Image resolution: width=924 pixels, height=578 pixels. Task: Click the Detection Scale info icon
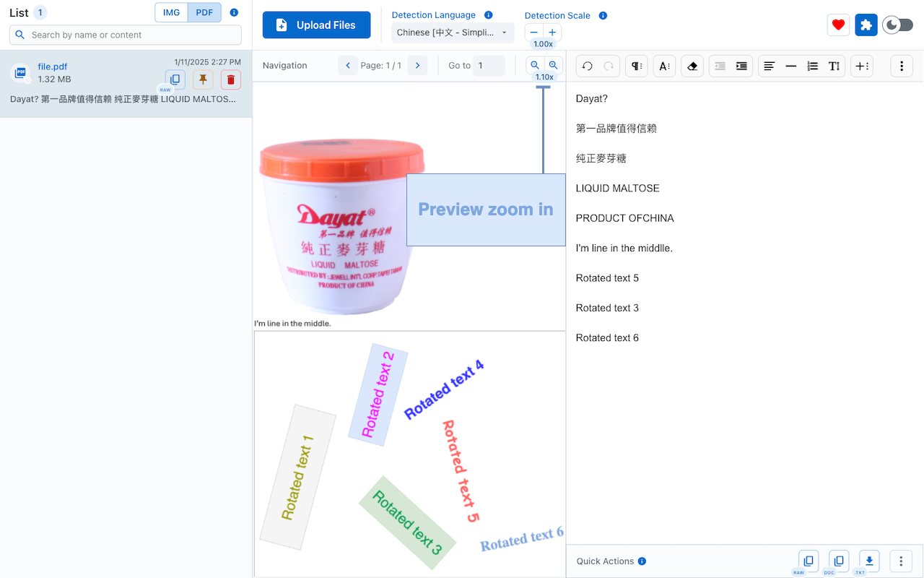pyautogui.click(x=603, y=16)
